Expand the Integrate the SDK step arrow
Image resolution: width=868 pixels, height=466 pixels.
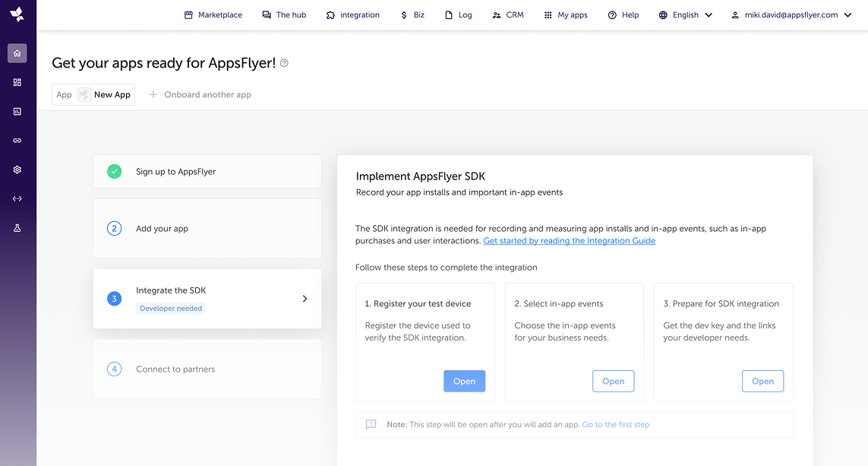305,299
